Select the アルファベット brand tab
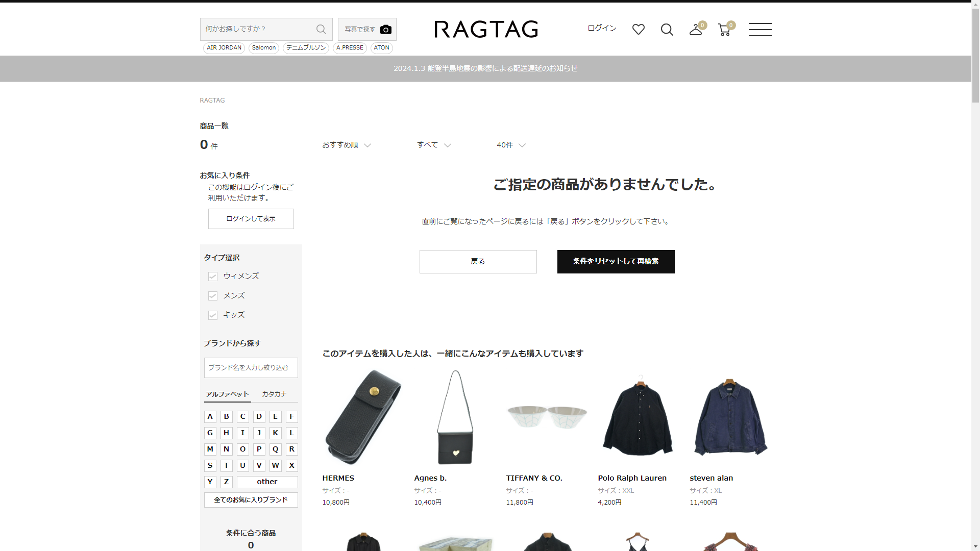The height and width of the screenshot is (551, 980). click(227, 394)
